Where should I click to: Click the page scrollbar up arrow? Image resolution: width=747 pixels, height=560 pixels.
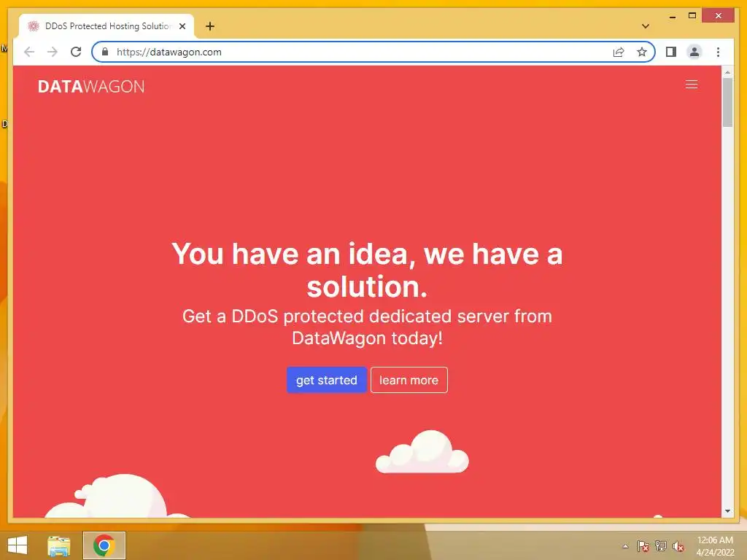click(727, 72)
